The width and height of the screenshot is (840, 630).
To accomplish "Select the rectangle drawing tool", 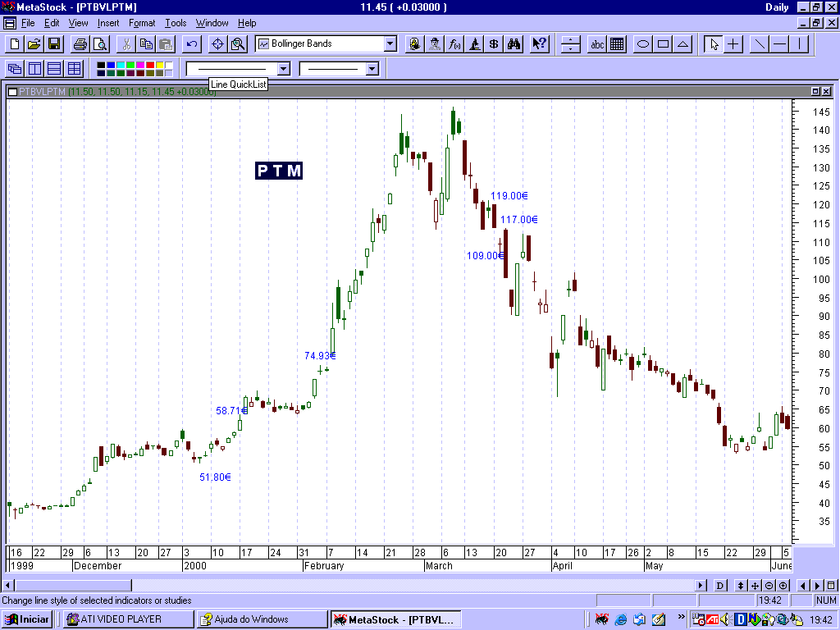I will coord(663,44).
